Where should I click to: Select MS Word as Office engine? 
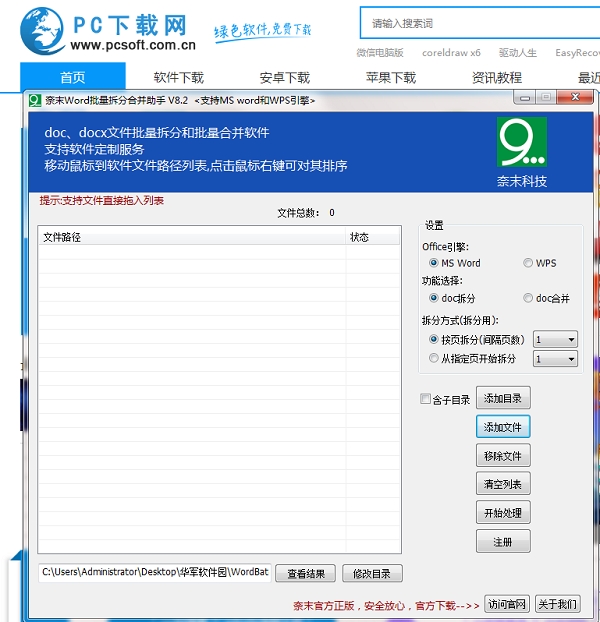point(455,263)
